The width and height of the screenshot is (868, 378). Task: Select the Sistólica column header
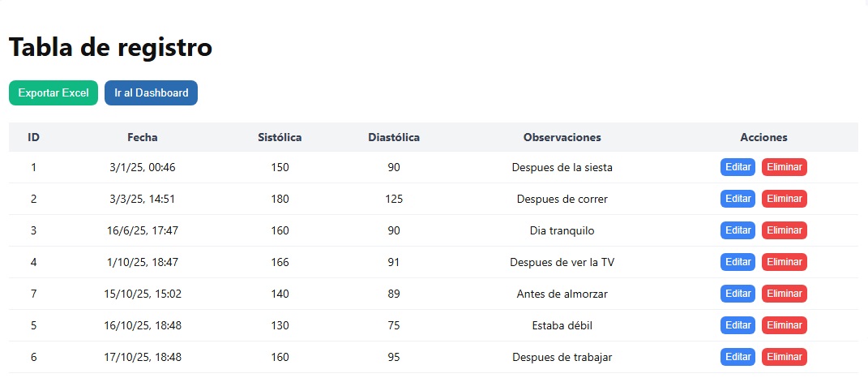coord(280,137)
